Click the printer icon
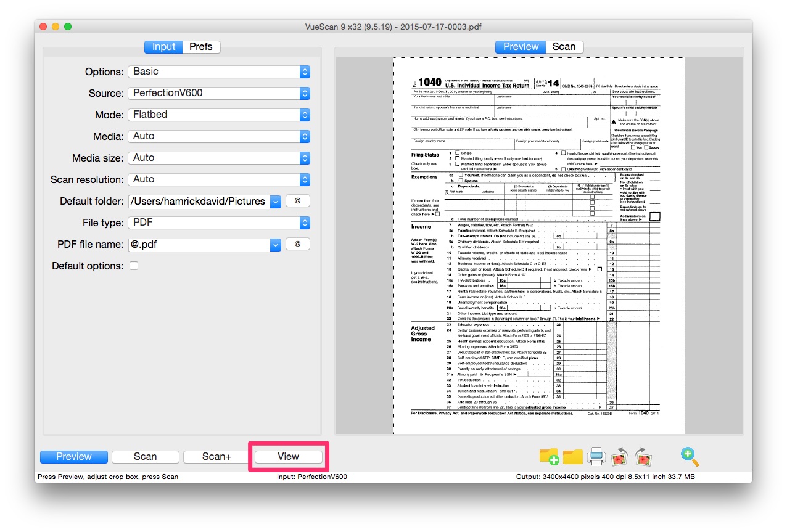Screen dimensions: 787x532 596,457
